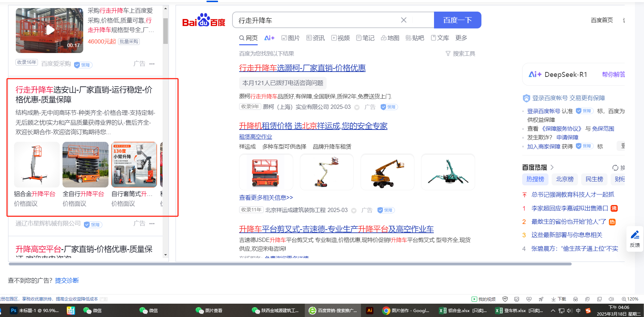Open the green spider lift thumbnail
This screenshot has width=644, height=317.
[448, 172]
